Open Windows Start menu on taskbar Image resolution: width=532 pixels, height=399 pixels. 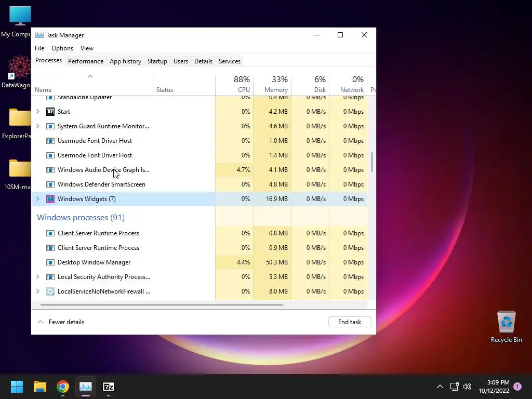pyautogui.click(x=17, y=387)
